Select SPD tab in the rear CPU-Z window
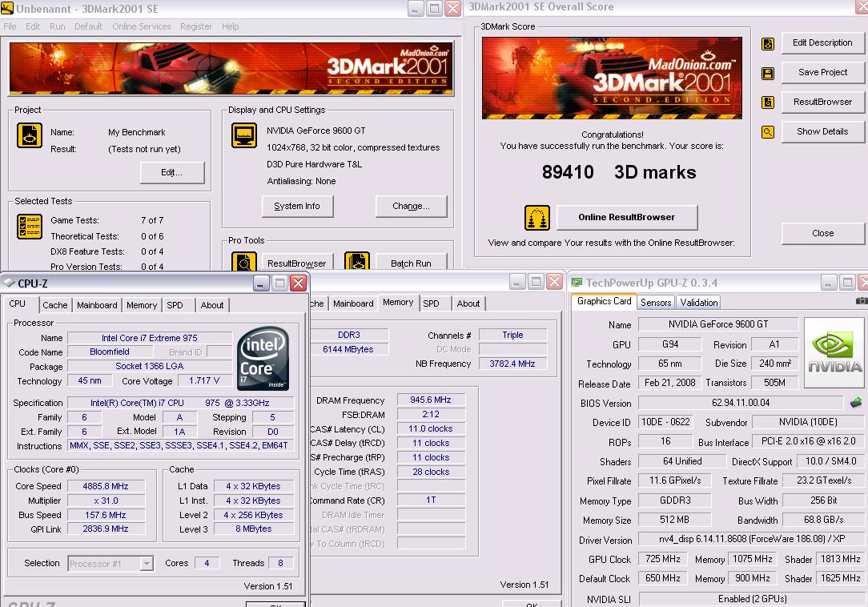The width and height of the screenshot is (868, 607). (x=432, y=303)
